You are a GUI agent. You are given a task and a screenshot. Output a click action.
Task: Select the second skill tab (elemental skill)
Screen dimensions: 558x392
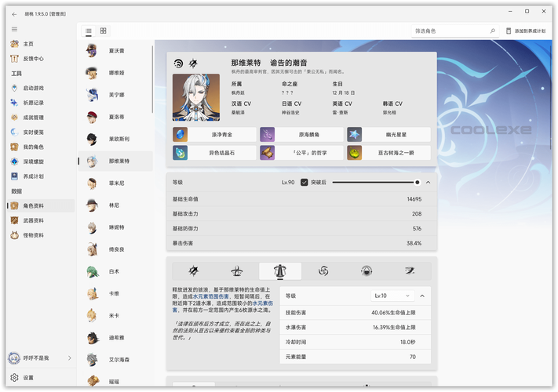pos(237,271)
